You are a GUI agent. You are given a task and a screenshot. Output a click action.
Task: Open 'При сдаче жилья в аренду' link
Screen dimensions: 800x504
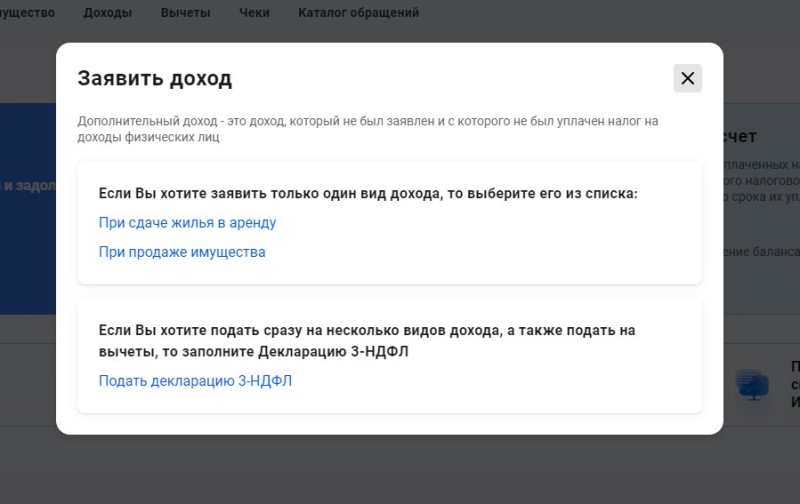(x=187, y=223)
